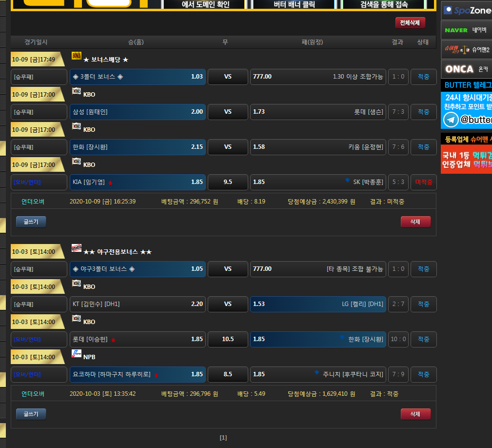Click the BONUS icon beside 보너스배당 title
The image size is (492, 448).
(x=76, y=56)
